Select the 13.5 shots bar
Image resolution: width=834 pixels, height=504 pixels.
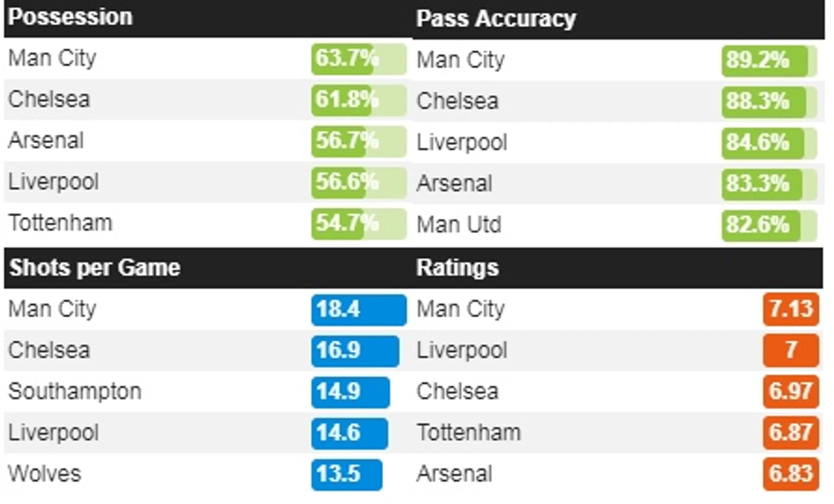tap(347, 474)
